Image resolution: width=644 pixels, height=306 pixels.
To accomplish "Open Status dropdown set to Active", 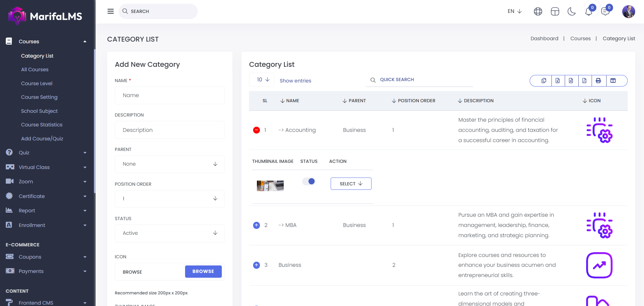I will pos(169,233).
